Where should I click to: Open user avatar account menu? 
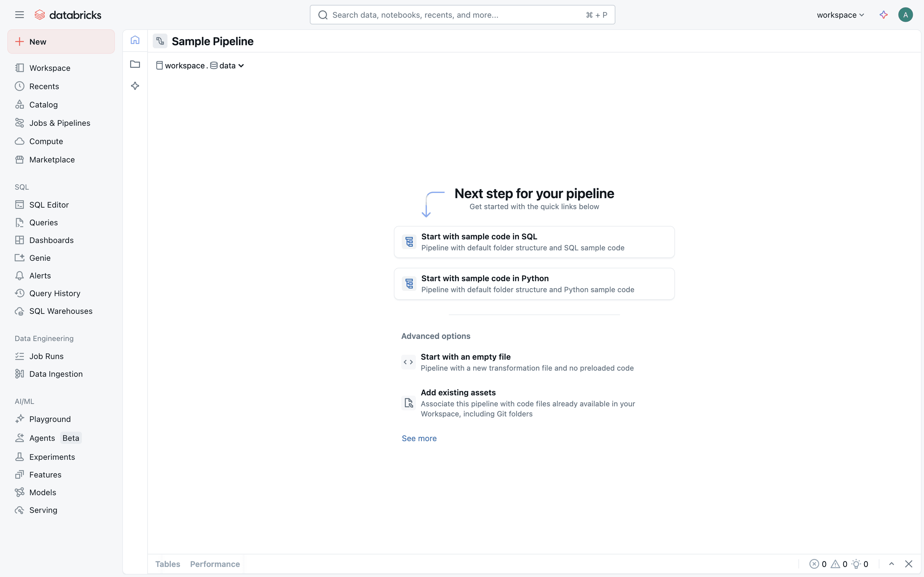click(905, 15)
